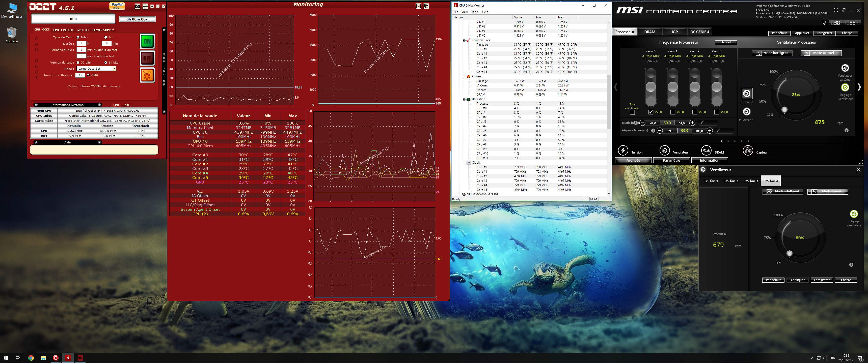Switch to CPU : LINPACK tab

[x=63, y=30]
